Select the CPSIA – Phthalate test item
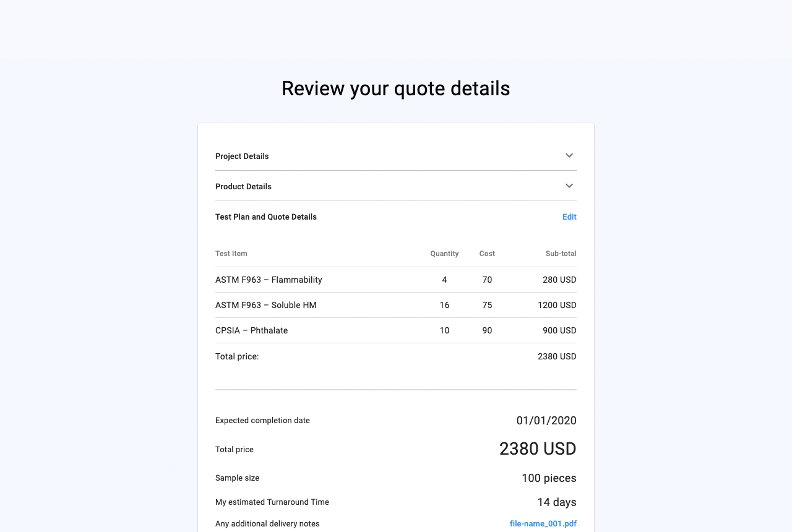792x532 pixels. pos(251,331)
